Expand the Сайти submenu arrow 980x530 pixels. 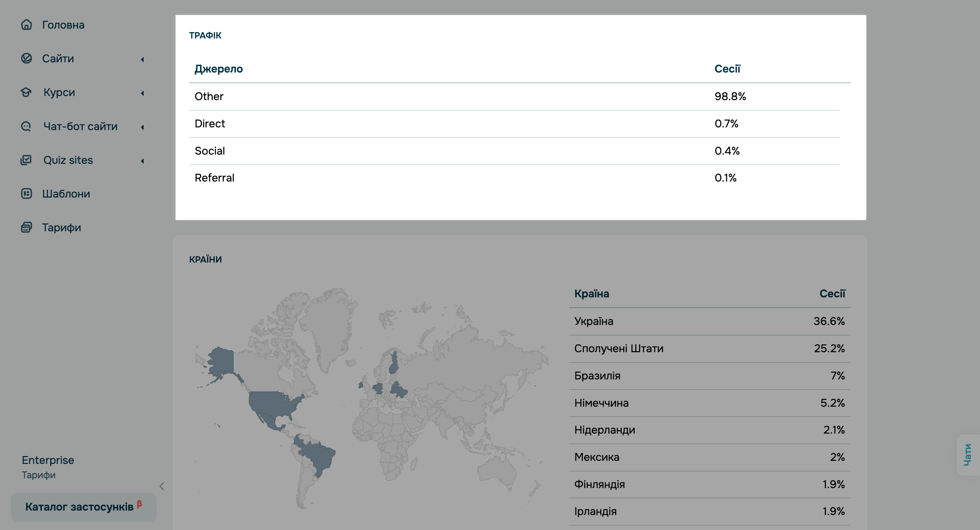pyautogui.click(x=143, y=59)
